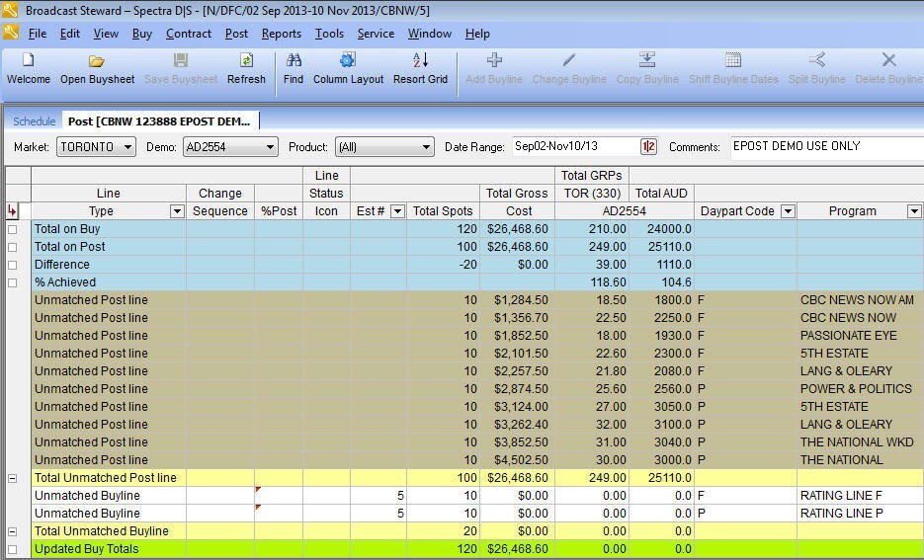Click the Save Buysheet toolbar icon
The height and width of the screenshot is (560, 924).
coord(180,60)
